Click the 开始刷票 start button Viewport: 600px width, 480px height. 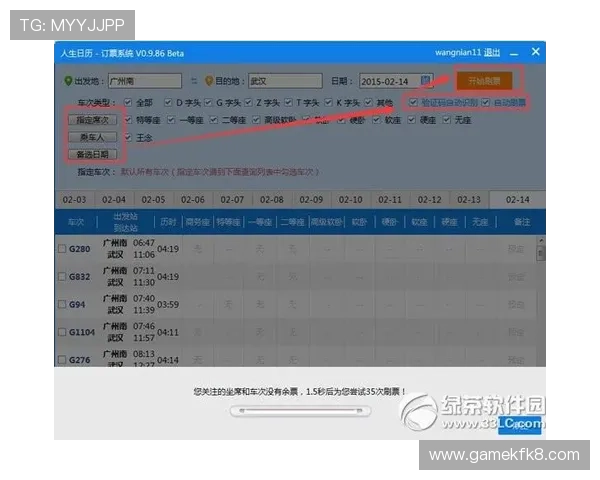(x=484, y=81)
